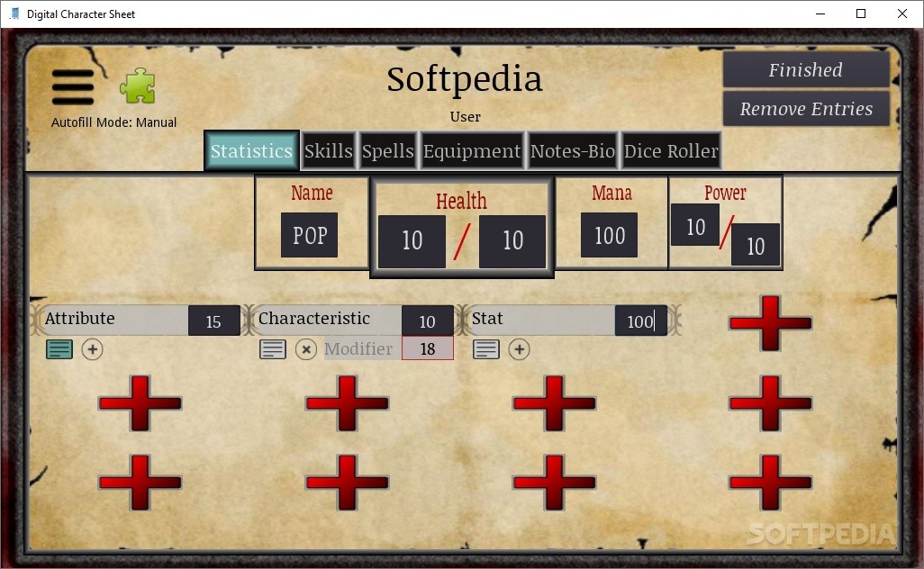The width and height of the screenshot is (924, 569).
Task: Edit the maximum Health value field
Action: click(x=512, y=241)
